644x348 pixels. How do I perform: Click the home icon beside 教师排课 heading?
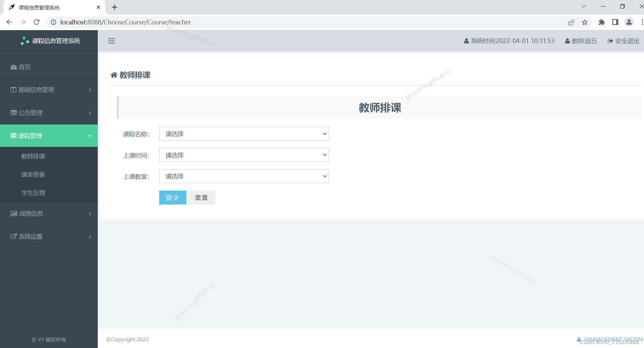[x=114, y=75]
